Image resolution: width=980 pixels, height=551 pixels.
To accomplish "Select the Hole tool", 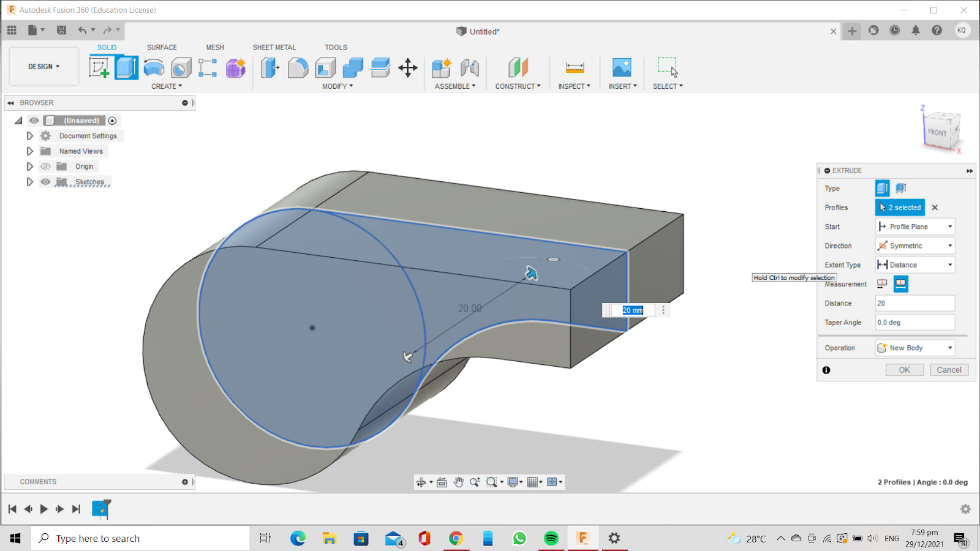I will click(x=181, y=67).
